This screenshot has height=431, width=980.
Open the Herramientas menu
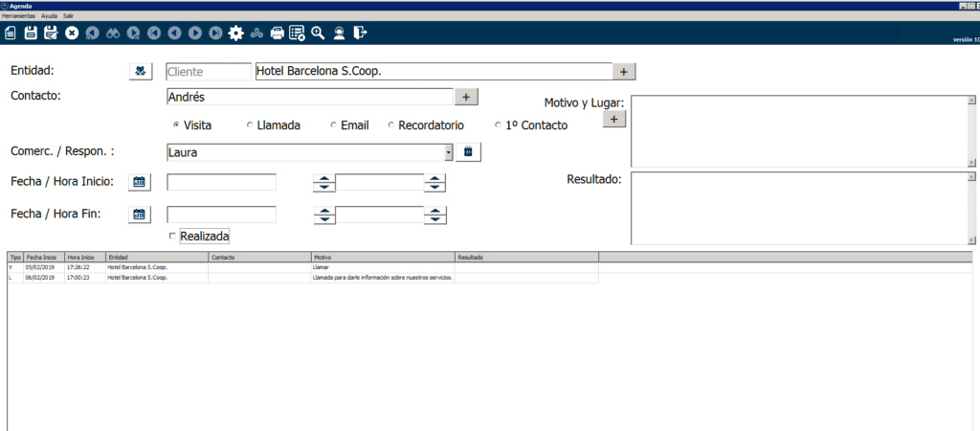coord(19,16)
